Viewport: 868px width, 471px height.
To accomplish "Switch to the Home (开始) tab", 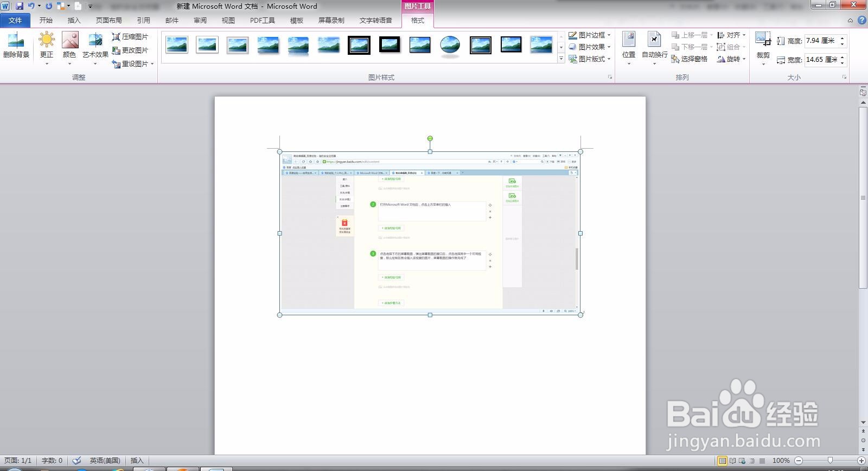I will [46, 20].
